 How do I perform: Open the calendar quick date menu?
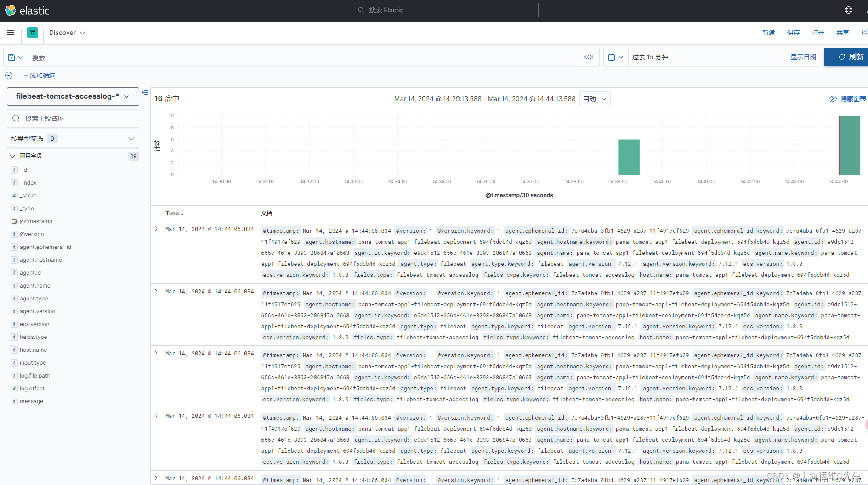coord(616,57)
